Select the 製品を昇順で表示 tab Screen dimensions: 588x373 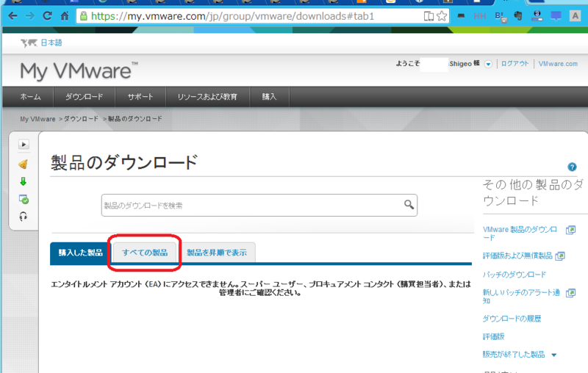217,253
